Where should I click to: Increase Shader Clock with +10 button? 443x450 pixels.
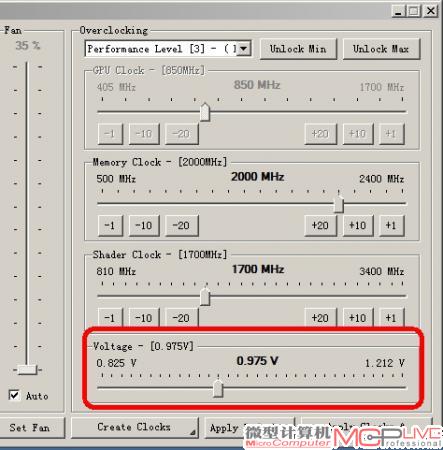tap(358, 318)
